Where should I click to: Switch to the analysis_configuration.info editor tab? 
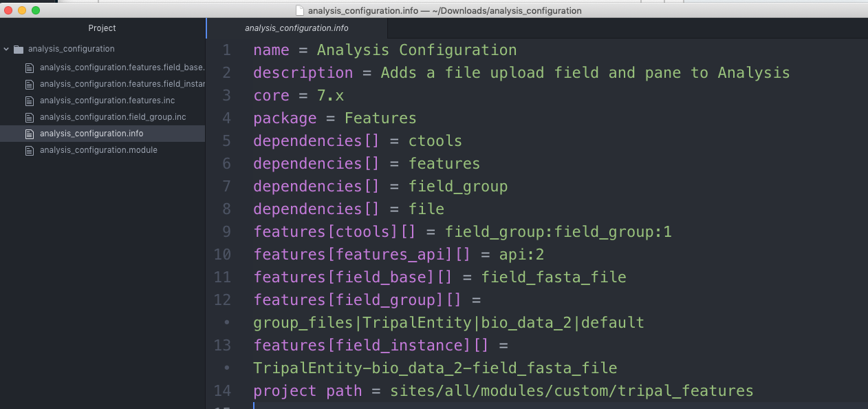(296, 28)
